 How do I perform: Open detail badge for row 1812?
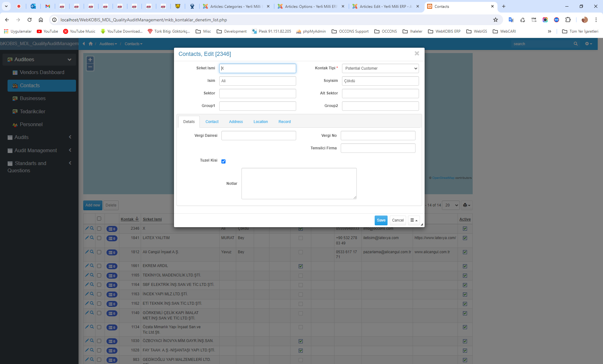point(112,252)
